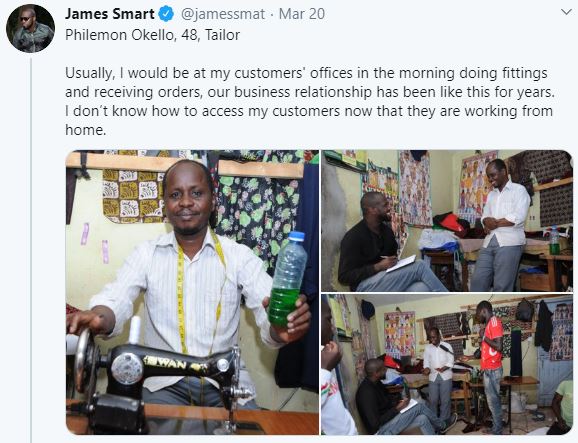Open the @jamessmat handle link
Screen dimensions: 578x443
coord(223,14)
